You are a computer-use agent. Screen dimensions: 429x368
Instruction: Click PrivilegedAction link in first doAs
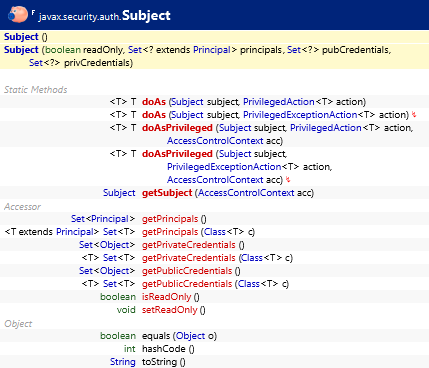[x=279, y=102]
